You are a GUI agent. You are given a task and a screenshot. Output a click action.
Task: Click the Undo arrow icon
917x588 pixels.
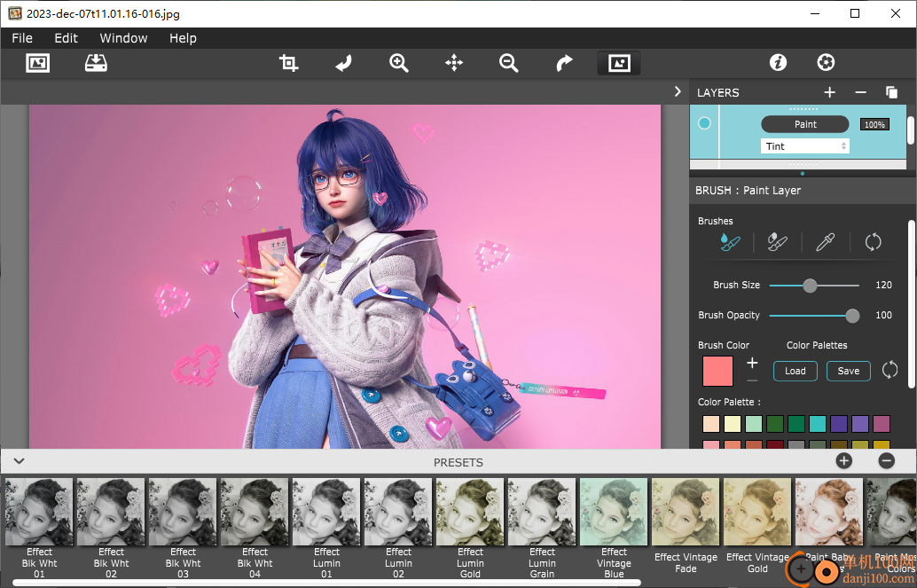pos(343,63)
